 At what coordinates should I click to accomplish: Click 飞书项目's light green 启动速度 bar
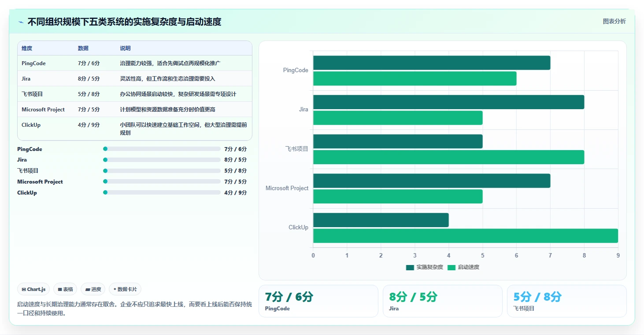click(x=448, y=157)
